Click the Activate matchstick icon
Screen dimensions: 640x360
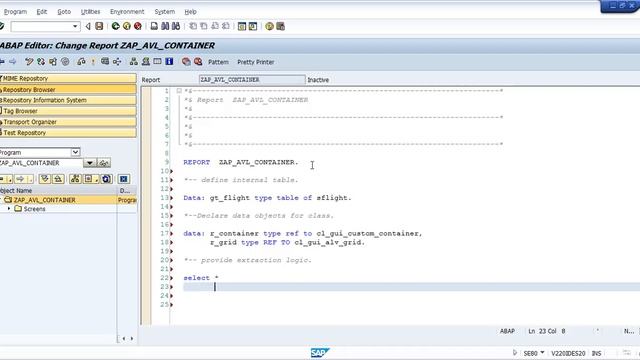coord(93,62)
